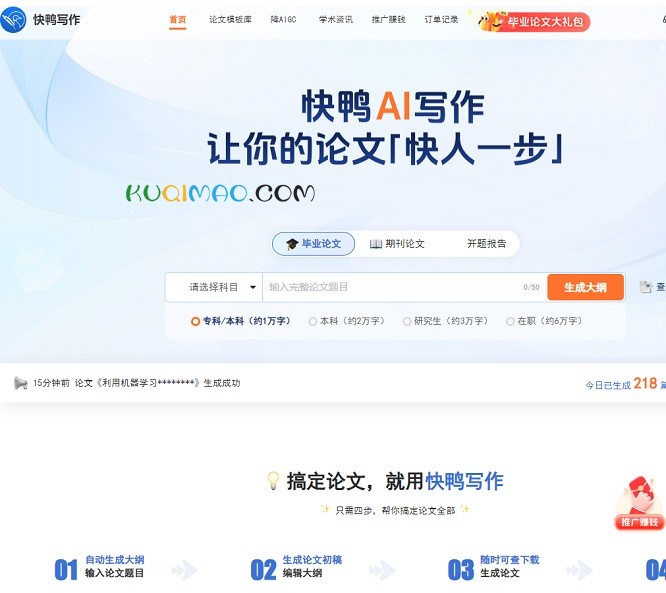The image size is (666, 593).
Task: Click graduation cap icon on 毕业论文
Action: click(292, 244)
